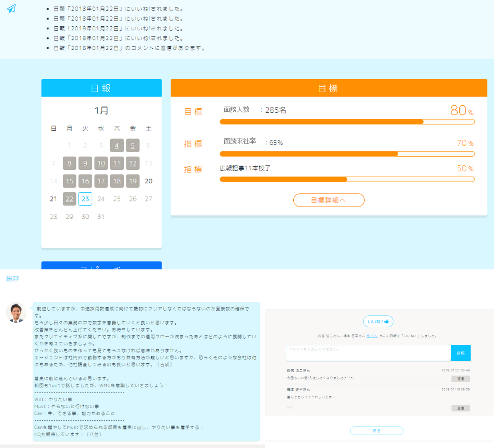Open the reviewer's profile photo
Viewport: 494px width, 448px height.
[16, 313]
